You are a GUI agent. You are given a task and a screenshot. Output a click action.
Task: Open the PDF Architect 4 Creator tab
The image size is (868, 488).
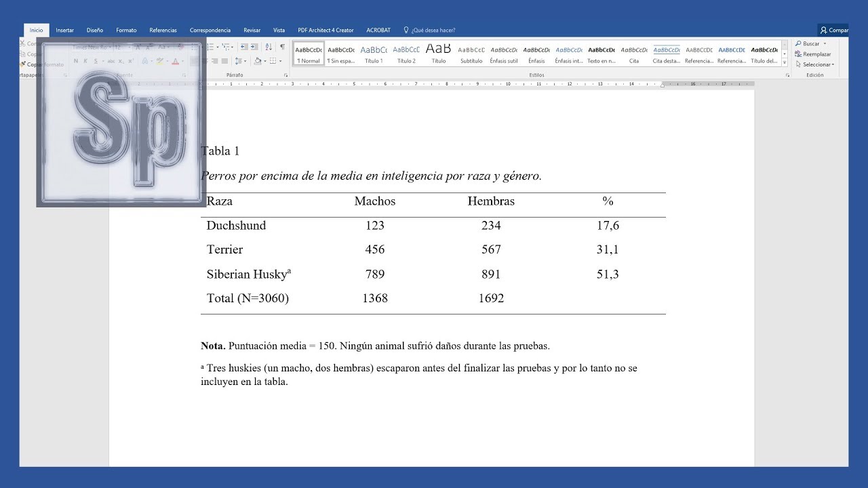325,30
